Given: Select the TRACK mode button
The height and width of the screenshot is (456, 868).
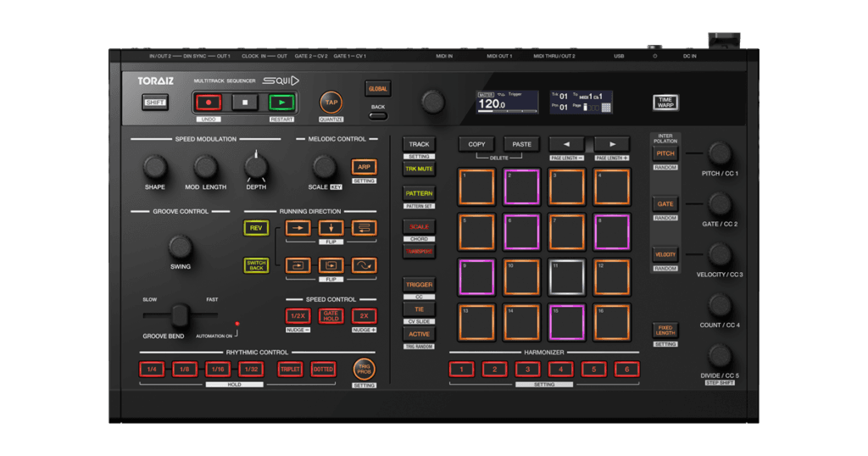Looking at the screenshot, I should coord(419,144).
